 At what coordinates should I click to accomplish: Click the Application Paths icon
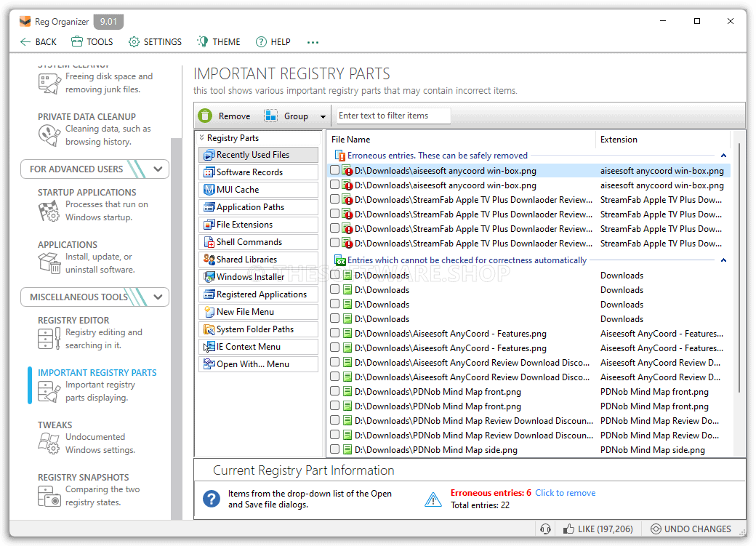209,207
